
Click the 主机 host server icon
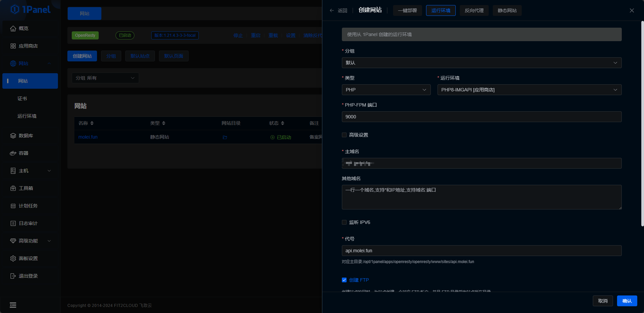[x=13, y=171]
